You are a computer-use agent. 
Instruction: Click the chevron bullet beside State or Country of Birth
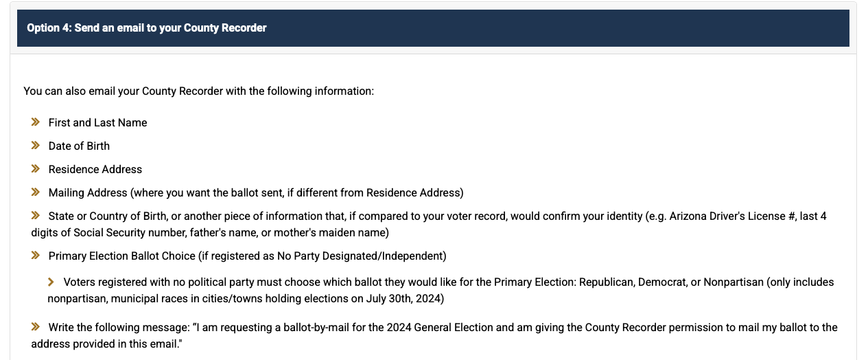pos(36,216)
